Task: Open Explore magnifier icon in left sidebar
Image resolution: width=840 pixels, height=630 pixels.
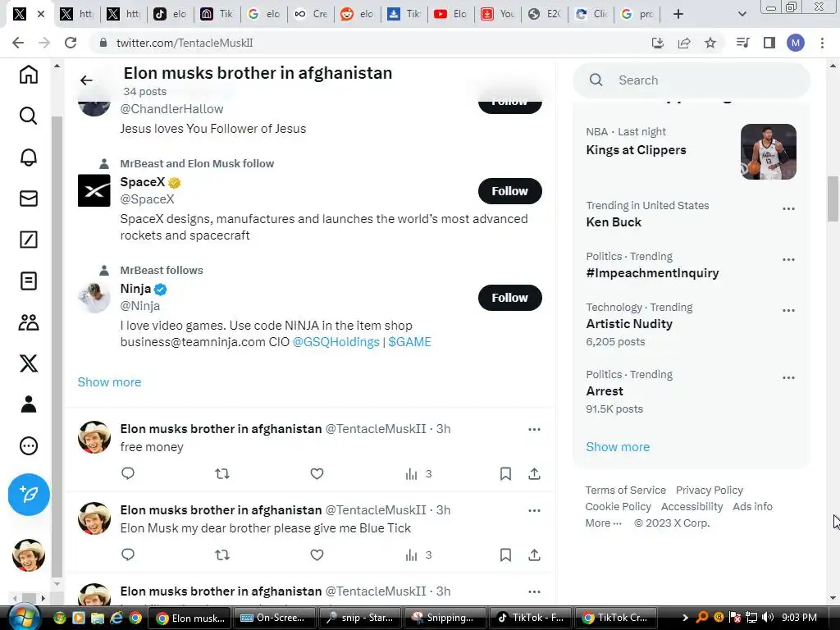Action: (x=29, y=116)
